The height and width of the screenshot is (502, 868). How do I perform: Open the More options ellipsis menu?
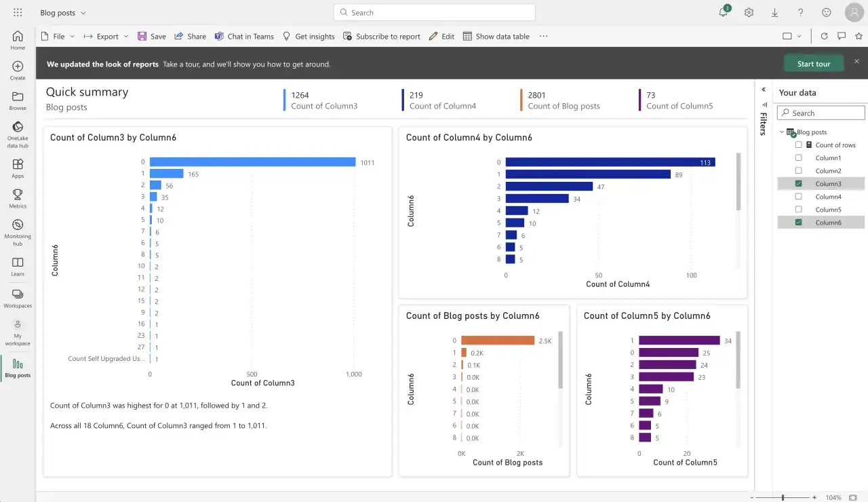[543, 36]
